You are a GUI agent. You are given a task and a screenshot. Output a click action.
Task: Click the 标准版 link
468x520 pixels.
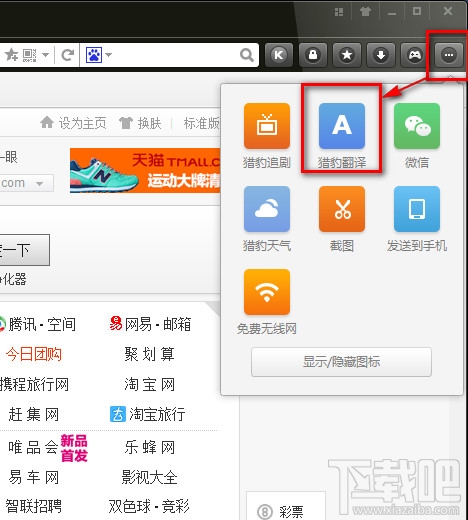202,123
